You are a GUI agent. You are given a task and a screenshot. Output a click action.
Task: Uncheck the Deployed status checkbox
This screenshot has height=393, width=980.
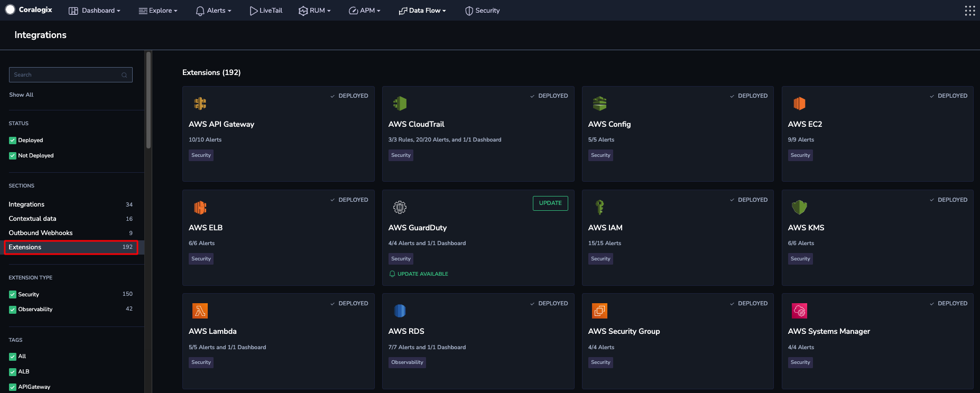click(13, 141)
